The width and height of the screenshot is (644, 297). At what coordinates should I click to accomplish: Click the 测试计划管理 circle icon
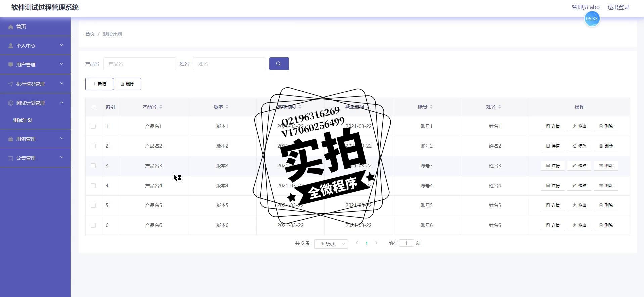[x=11, y=103]
